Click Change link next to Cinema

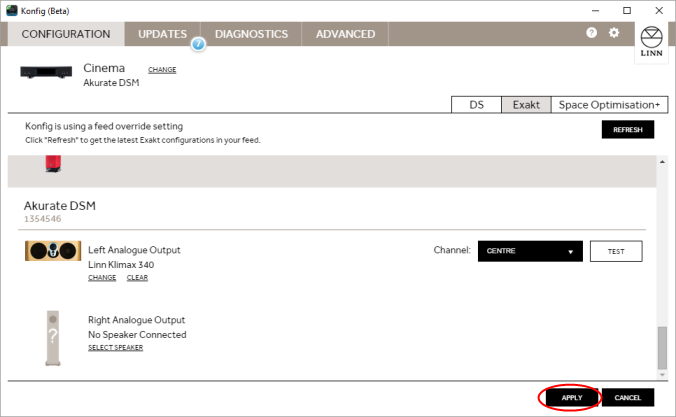(162, 69)
